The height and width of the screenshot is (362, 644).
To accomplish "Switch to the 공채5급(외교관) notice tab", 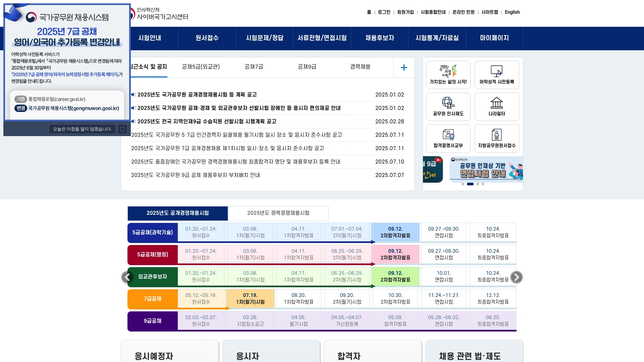I will (201, 67).
